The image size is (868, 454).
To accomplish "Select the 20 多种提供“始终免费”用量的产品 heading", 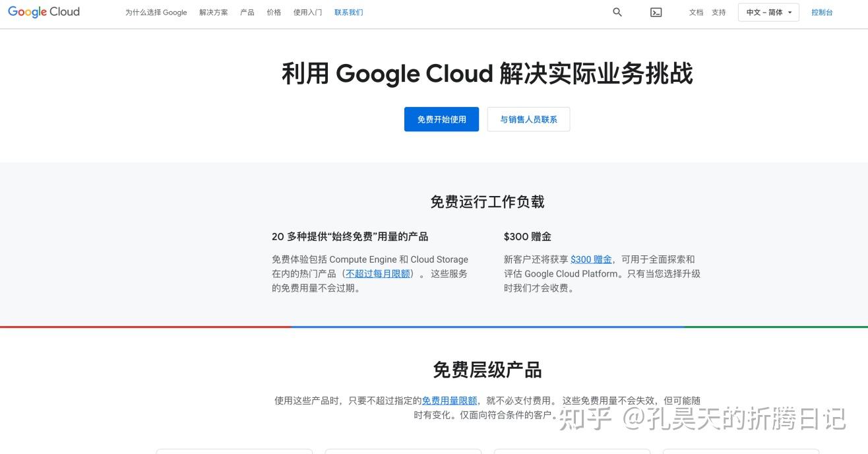I will click(x=350, y=236).
